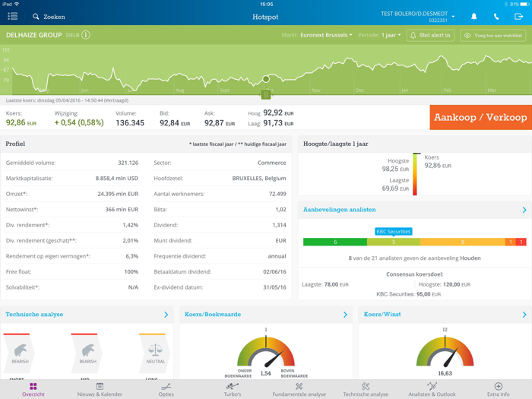The height and width of the screenshot is (399, 532).
Task: Open the Nieuws & Kalender tab
Action: pyautogui.click(x=100, y=389)
